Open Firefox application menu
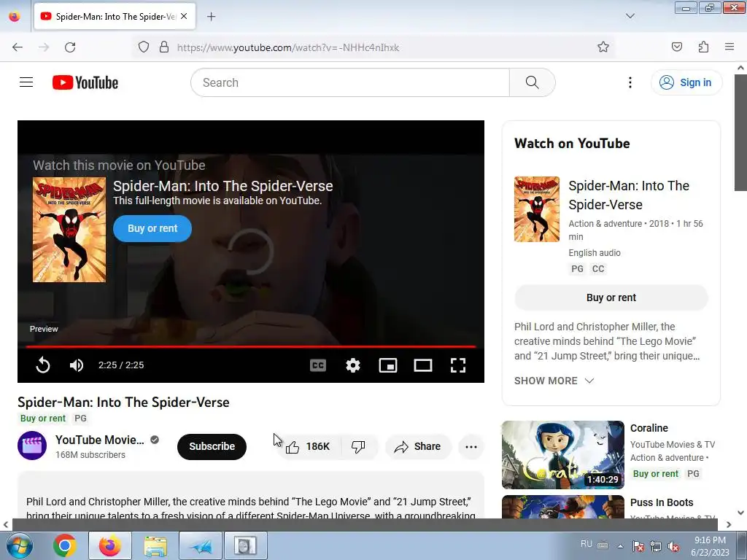Screen dimensions: 747x560 (x=729, y=47)
